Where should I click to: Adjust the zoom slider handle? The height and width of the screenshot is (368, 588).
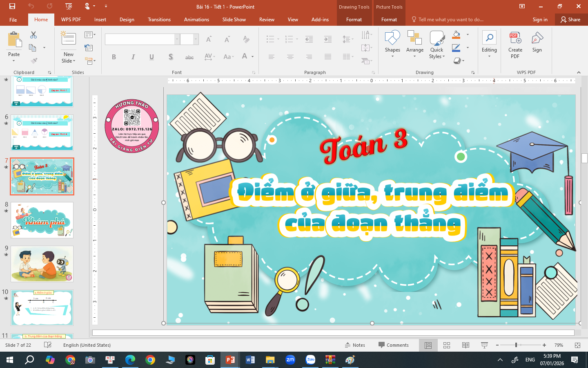[516, 345]
